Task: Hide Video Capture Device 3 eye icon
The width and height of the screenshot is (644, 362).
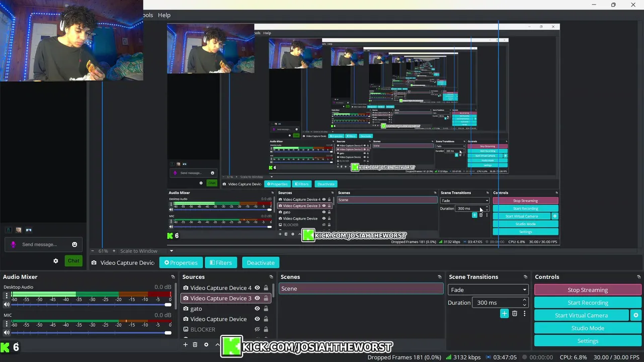Action: (x=257, y=298)
